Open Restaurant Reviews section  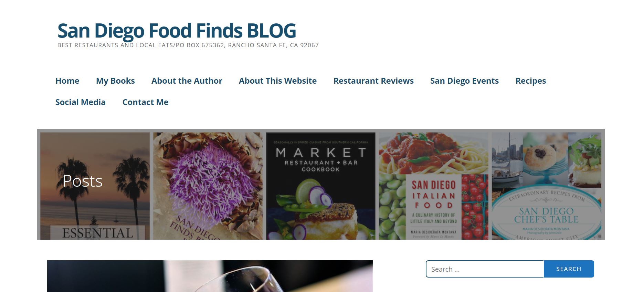[373, 81]
